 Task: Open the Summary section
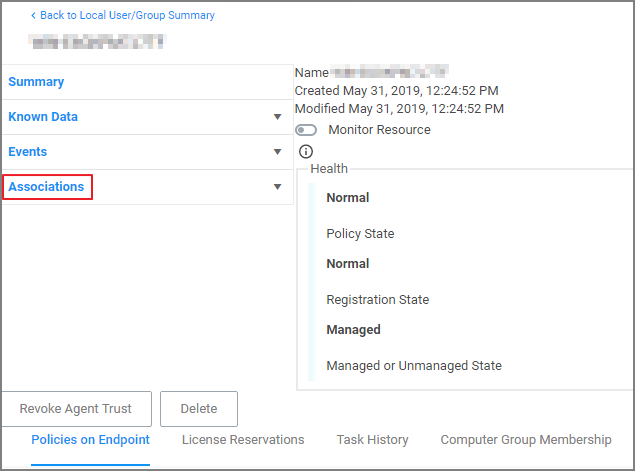tap(36, 82)
